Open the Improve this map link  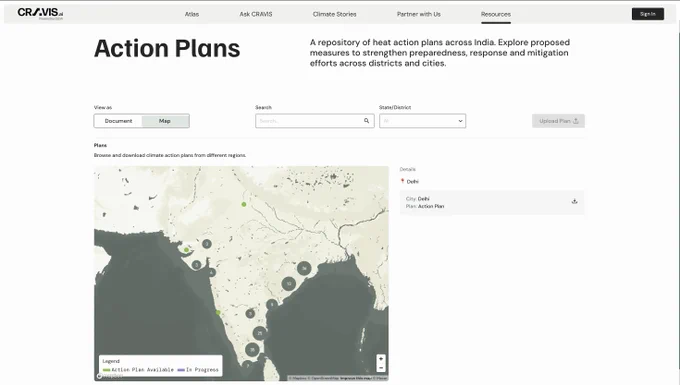(356, 378)
